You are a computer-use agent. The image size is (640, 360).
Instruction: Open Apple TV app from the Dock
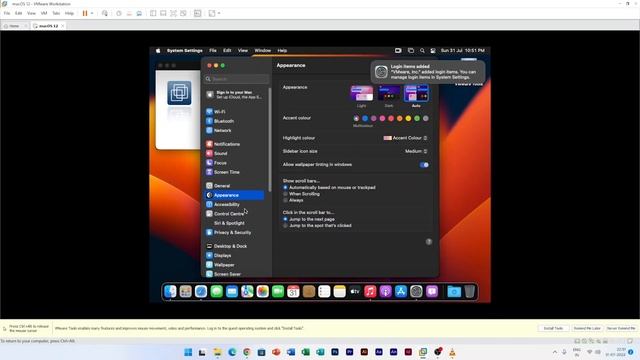coord(355,291)
